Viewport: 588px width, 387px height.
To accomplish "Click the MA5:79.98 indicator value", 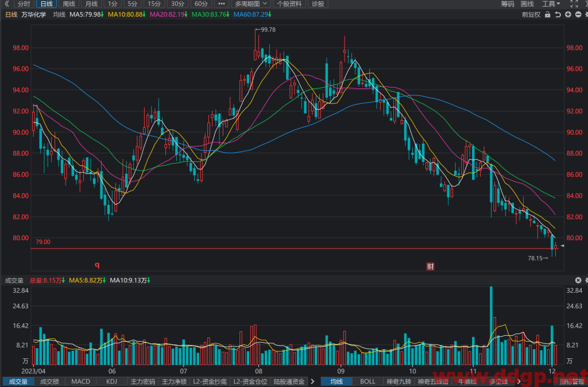I will click(87, 14).
